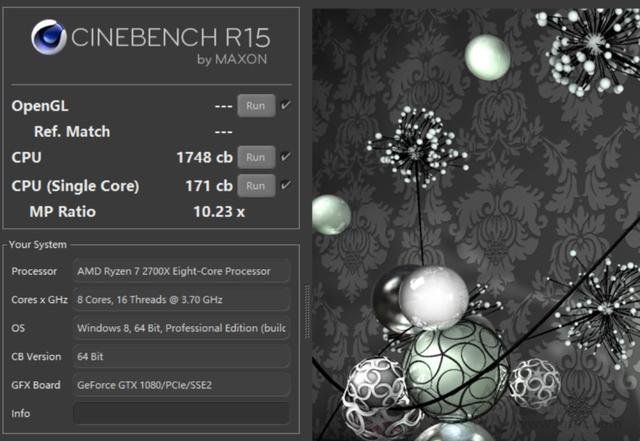
Task: Toggle the CPU test checkbox
Action: point(286,156)
